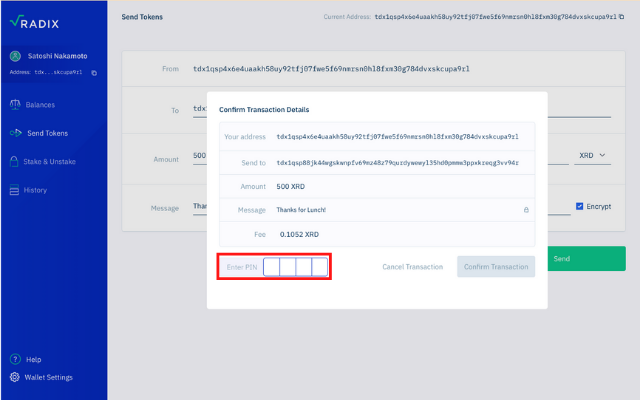The image size is (640, 400).
Task: Click the '500 XRD' amount value
Action: click(290, 187)
